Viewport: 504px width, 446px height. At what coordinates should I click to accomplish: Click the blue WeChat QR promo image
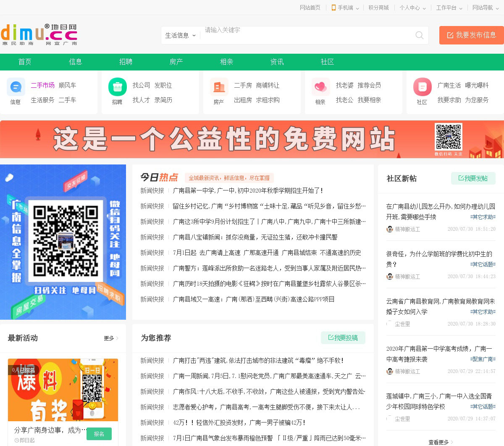(x=63, y=242)
